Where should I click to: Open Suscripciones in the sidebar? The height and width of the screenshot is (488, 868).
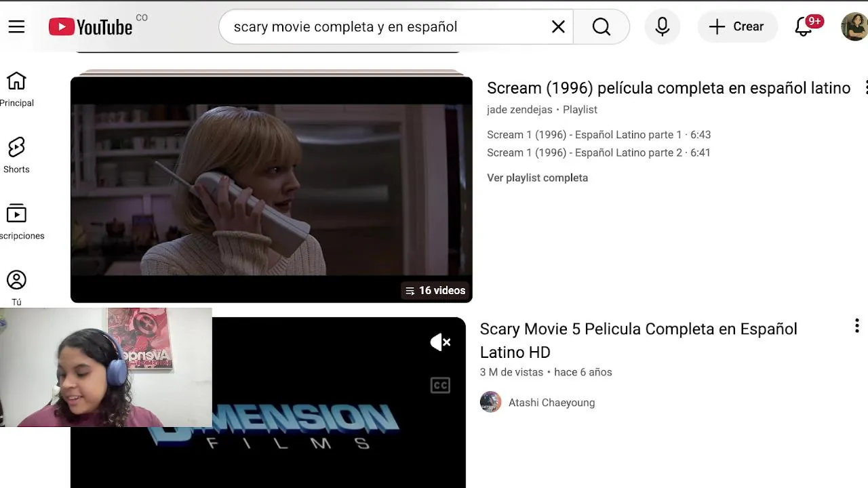pos(20,222)
